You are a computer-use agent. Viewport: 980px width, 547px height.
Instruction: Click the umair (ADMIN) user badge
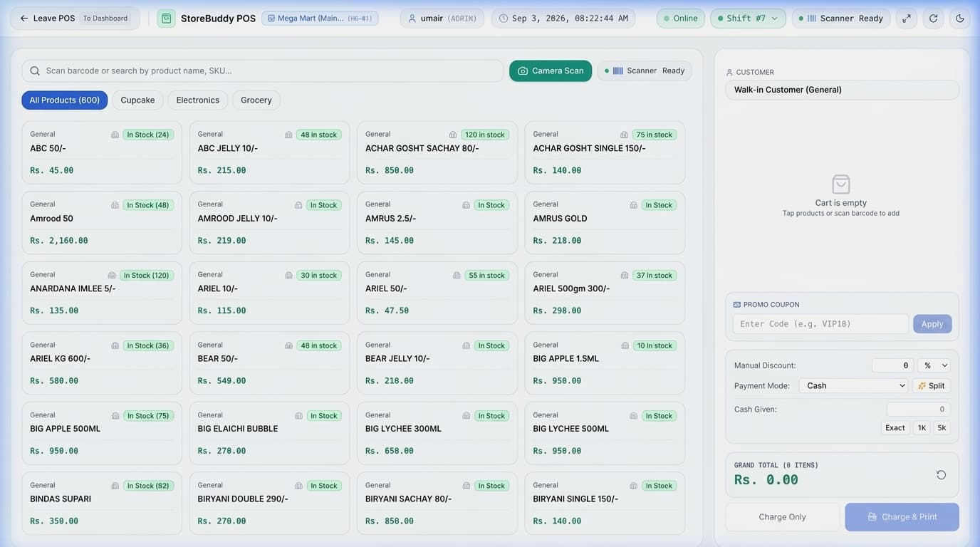(442, 19)
